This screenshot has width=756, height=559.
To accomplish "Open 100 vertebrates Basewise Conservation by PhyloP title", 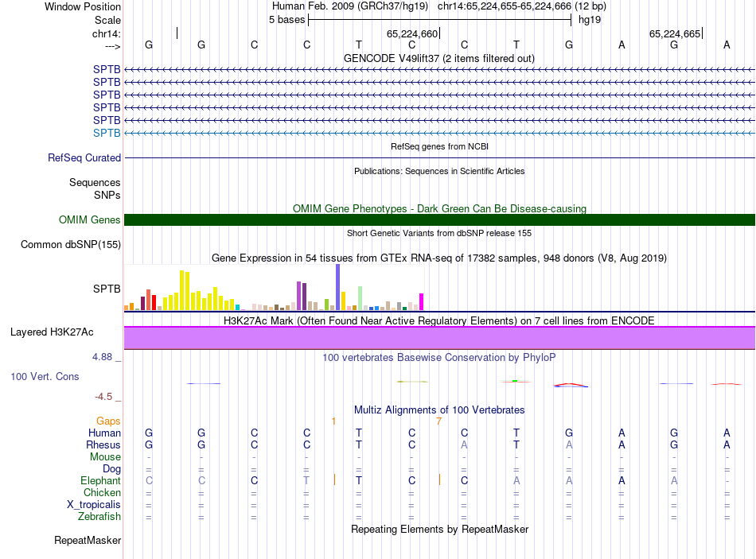I will (x=439, y=358).
